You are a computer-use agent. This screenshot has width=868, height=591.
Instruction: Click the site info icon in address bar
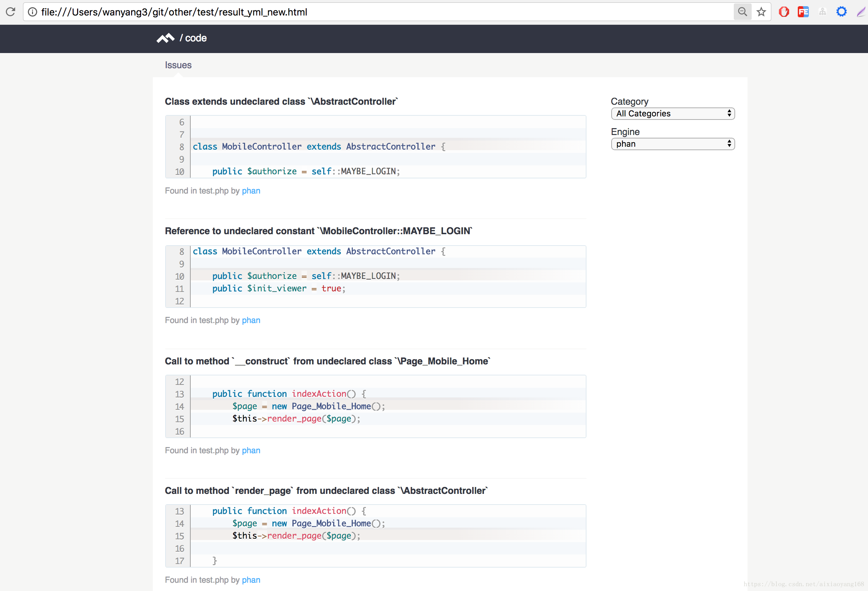pos(33,12)
